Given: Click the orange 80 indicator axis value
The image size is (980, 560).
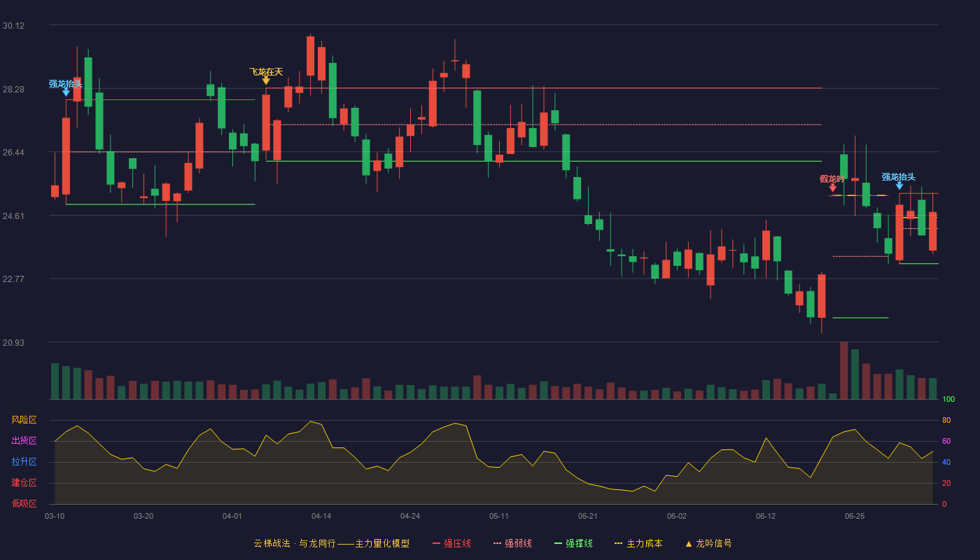Looking at the screenshot, I should coord(946,420).
